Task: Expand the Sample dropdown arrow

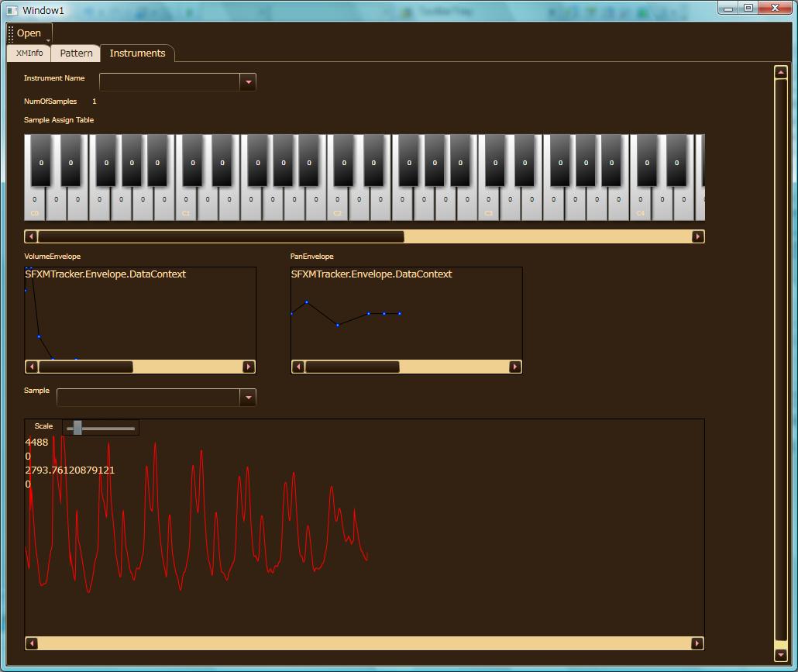Action: pyautogui.click(x=248, y=398)
